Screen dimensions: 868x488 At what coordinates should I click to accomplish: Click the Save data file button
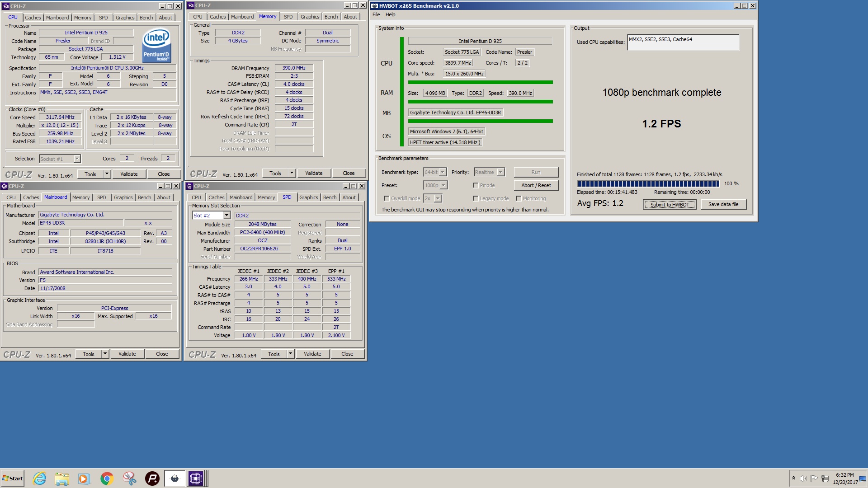click(x=723, y=204)
